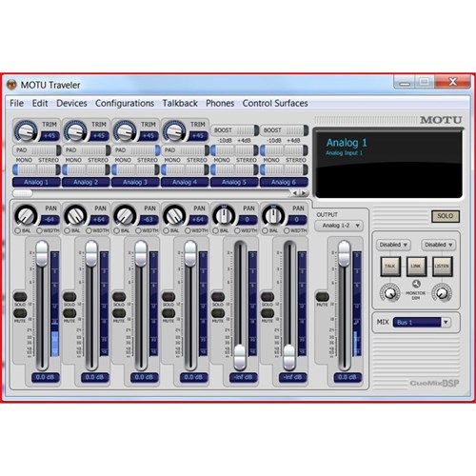Select the WIDTH radio button for Analog 4
This screenshot has width=476, height=476.
click(x=188, y=230)
